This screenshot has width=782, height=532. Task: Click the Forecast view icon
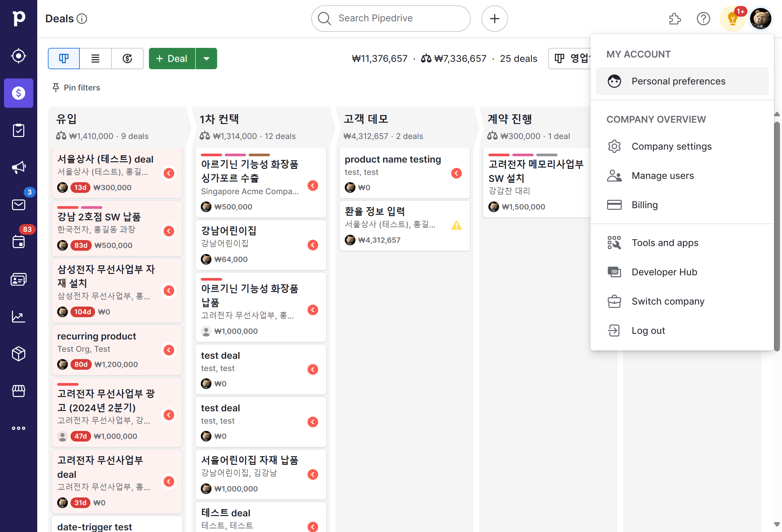click(x=127, y=58)
